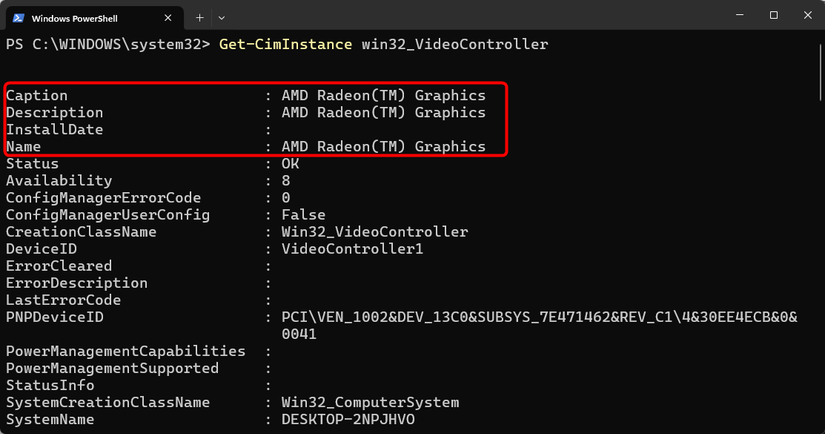Viewport: 825px width, 434px height.
Task: Click the ErrorDescription property label
Action: 77,283
